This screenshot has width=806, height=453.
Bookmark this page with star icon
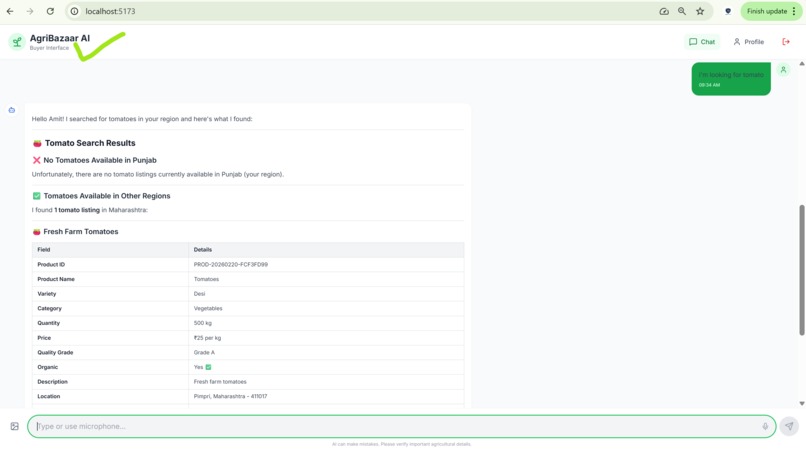700,11
